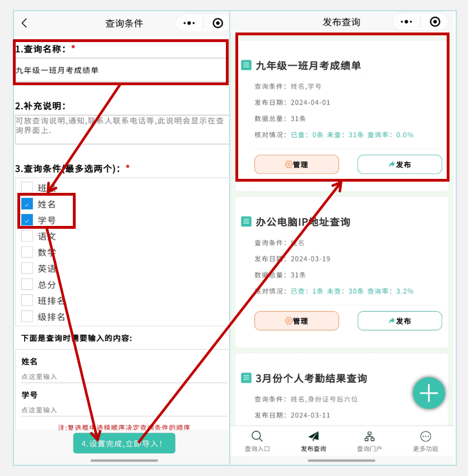Click the 发布日期 2024-04-01 text
This screenshot has width=468, height=476.
point(292,103)
